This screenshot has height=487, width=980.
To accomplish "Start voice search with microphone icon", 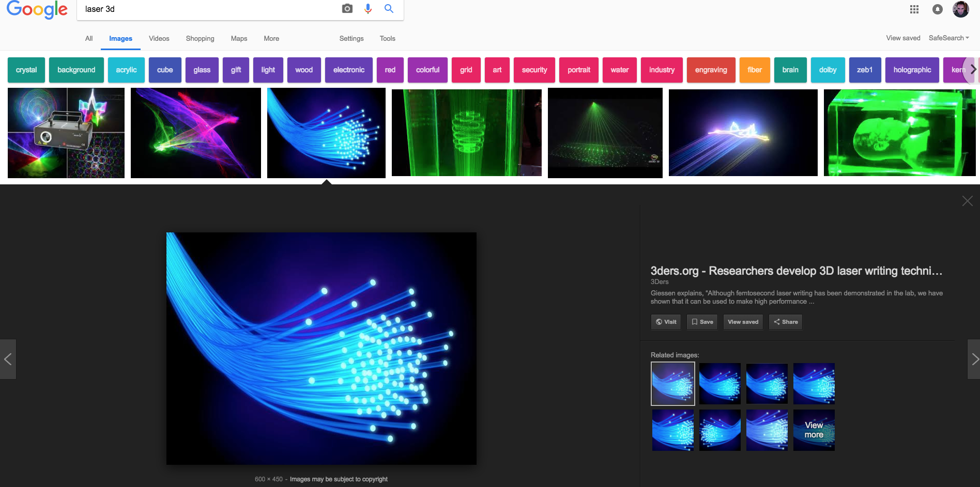I will [368, 9].
